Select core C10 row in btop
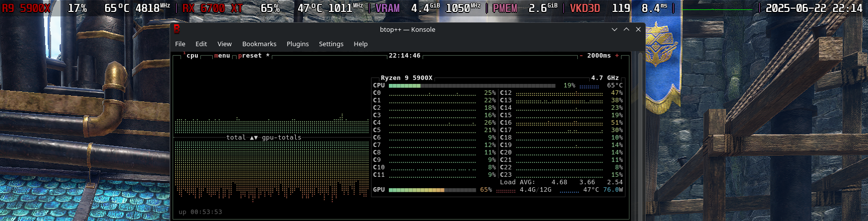This screenshot has width=868, height=221. click(434, 167)
